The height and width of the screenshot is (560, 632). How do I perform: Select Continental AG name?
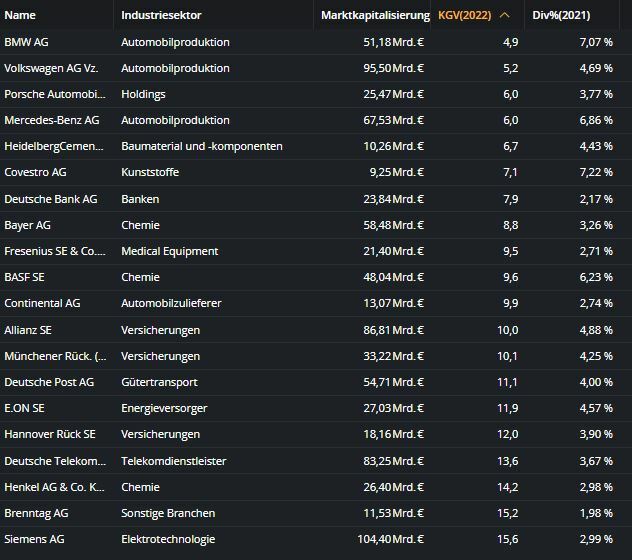pyautogui.click(x=42, y=303)
